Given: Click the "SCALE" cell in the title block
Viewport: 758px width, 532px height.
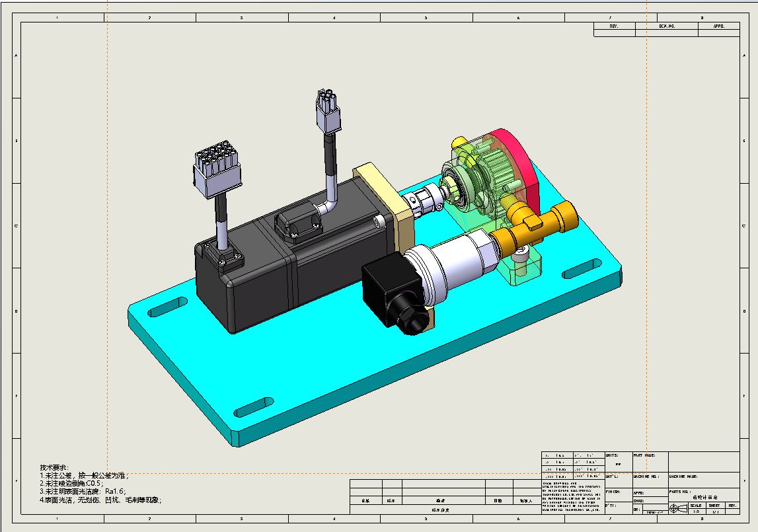Looking at the screenshot, I should (696, 506).
